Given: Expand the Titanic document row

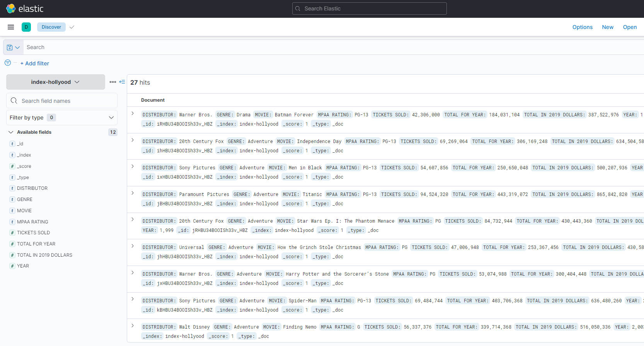Looking at the screenshot, I should (x=133, y=193).
